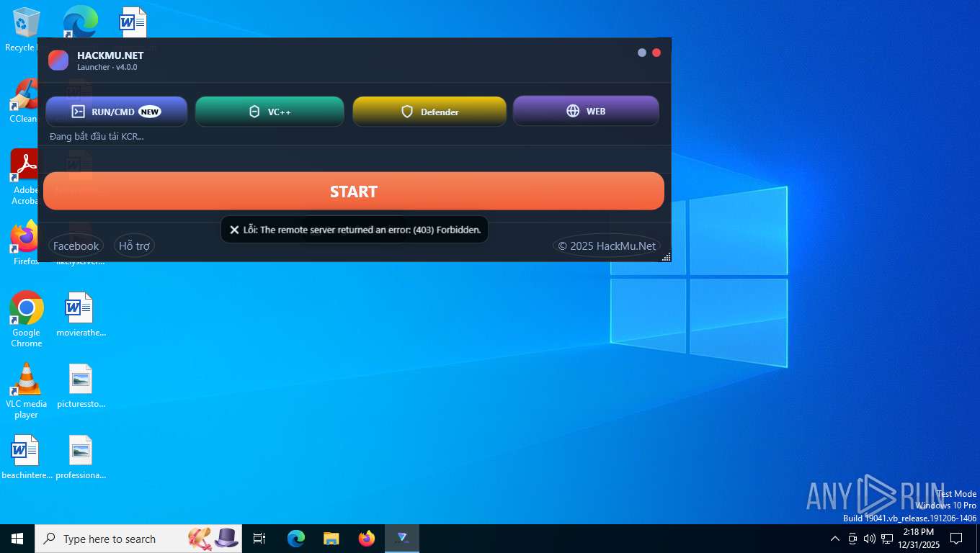Open the Defender settings button

(x=429, y=112)
